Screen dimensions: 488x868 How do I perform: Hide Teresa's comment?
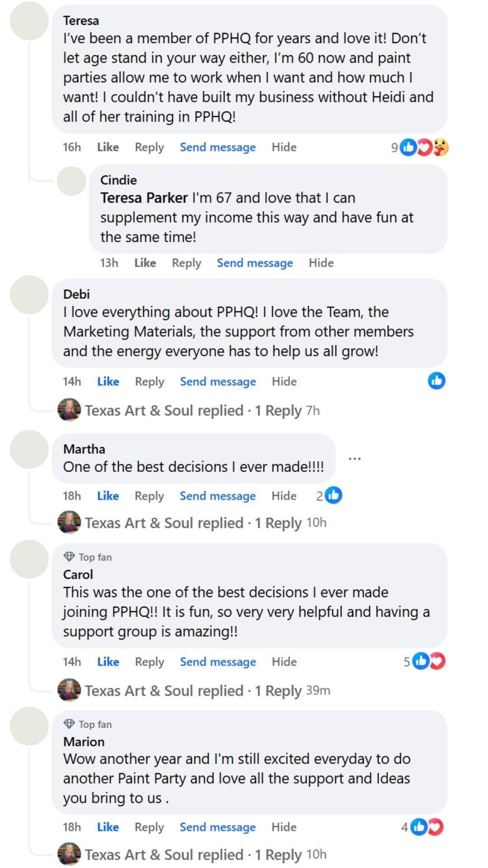point(284,147)
